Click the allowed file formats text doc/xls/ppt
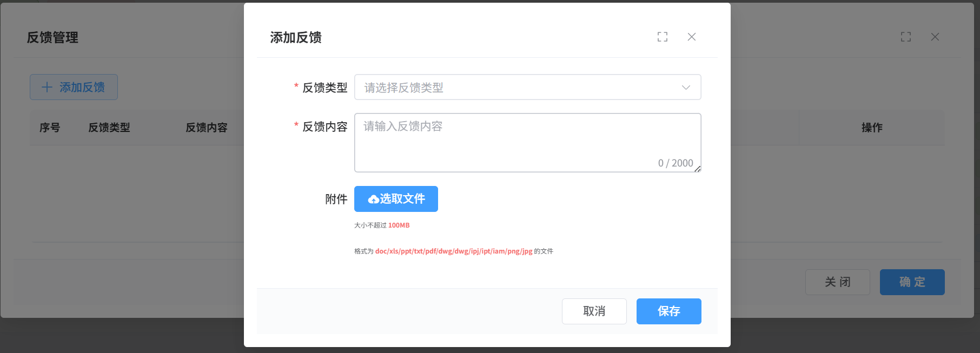Screen dimensions: 980x353 click(454, 251)
